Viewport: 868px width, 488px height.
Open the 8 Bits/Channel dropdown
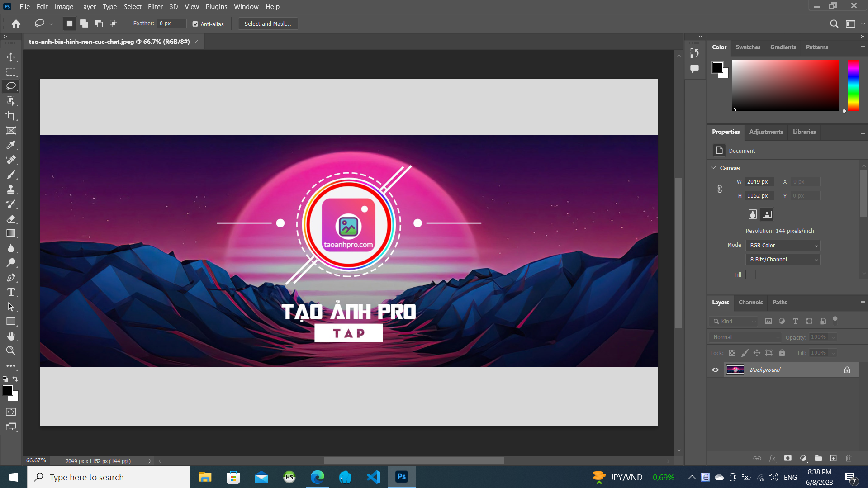pos(783,260)
